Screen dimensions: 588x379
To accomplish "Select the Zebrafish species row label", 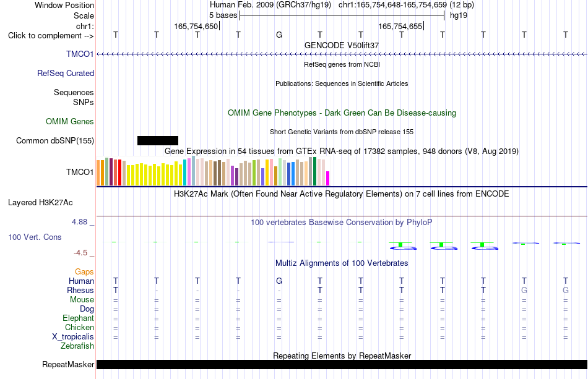I will pos(77,346).
